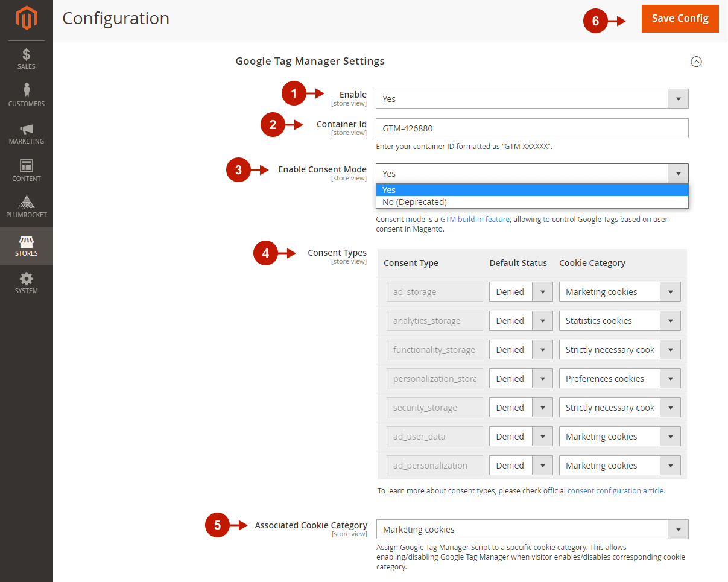
Task: Open Cookie Category dropdown for analytics_storage
Action: coord(619,321)
